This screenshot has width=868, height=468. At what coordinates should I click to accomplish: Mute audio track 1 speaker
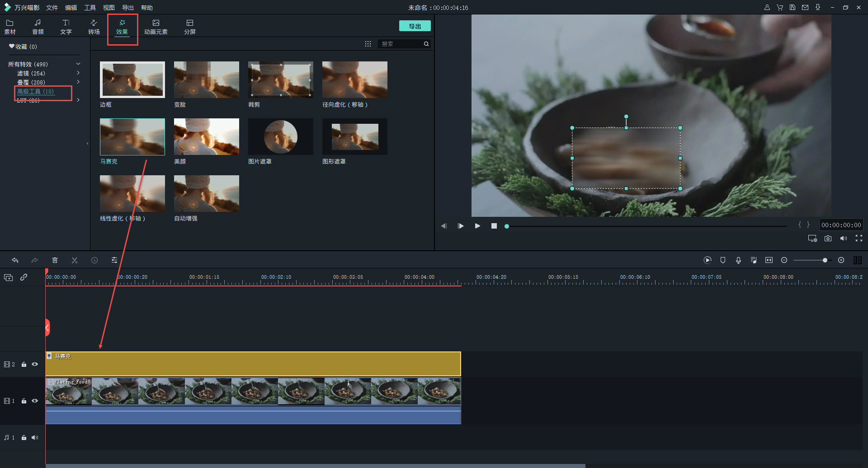(35, 437)
